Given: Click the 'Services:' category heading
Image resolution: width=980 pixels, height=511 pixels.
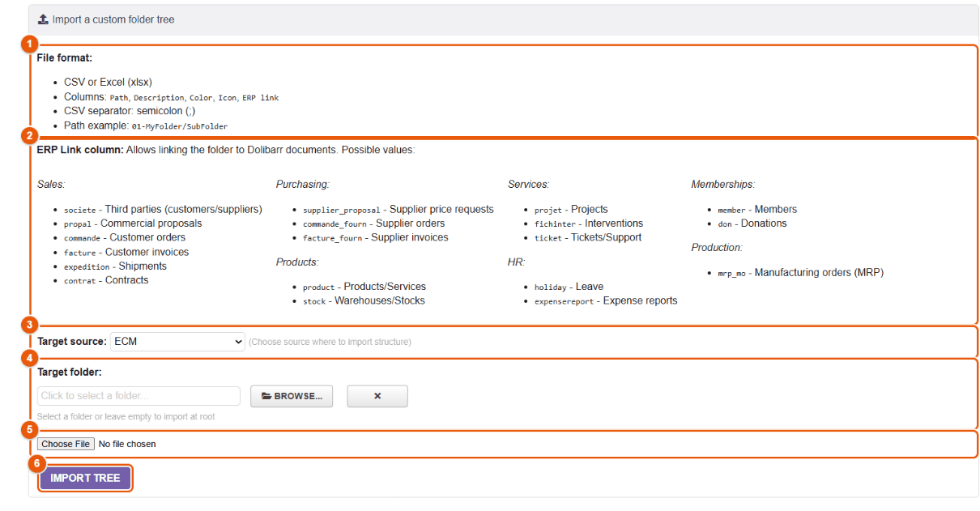Looking at the screenshot, I should click(x=528, y=185).
